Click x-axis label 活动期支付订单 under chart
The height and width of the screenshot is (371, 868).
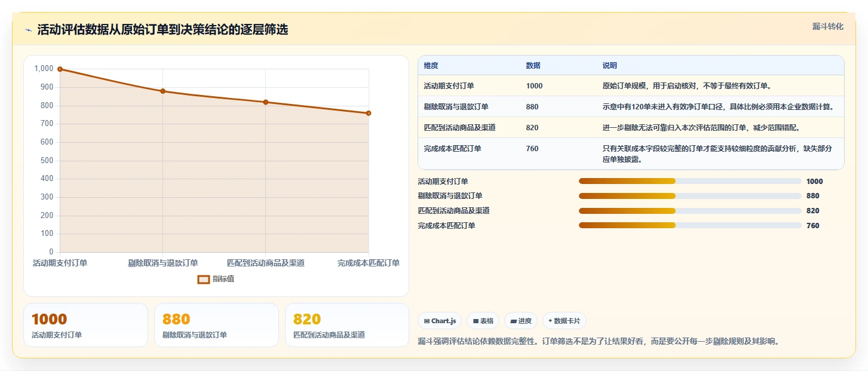tap(60, 263)
